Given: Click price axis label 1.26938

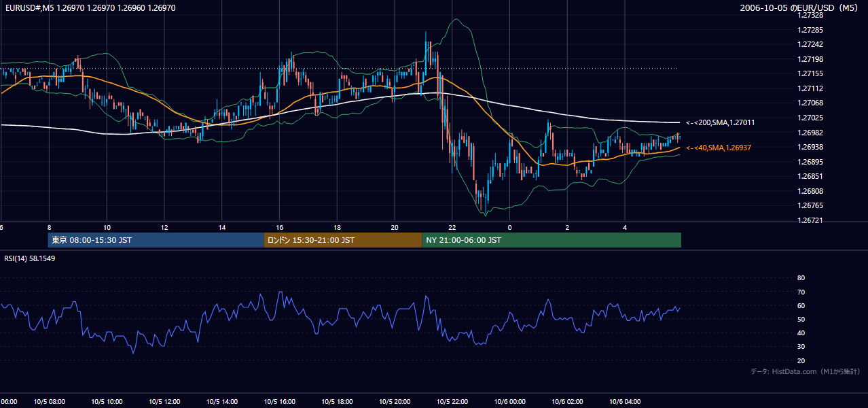Looking at the screenshot, I should [x=810, y=147].
